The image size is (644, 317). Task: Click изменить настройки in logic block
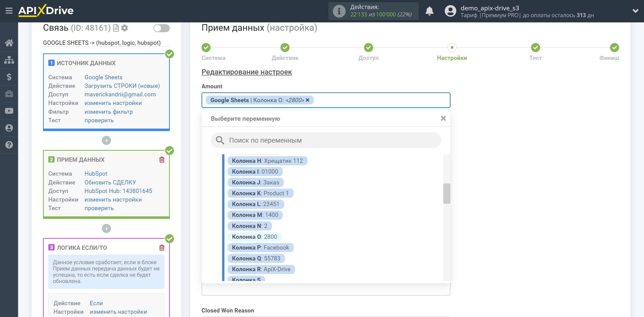pos(118,312)
